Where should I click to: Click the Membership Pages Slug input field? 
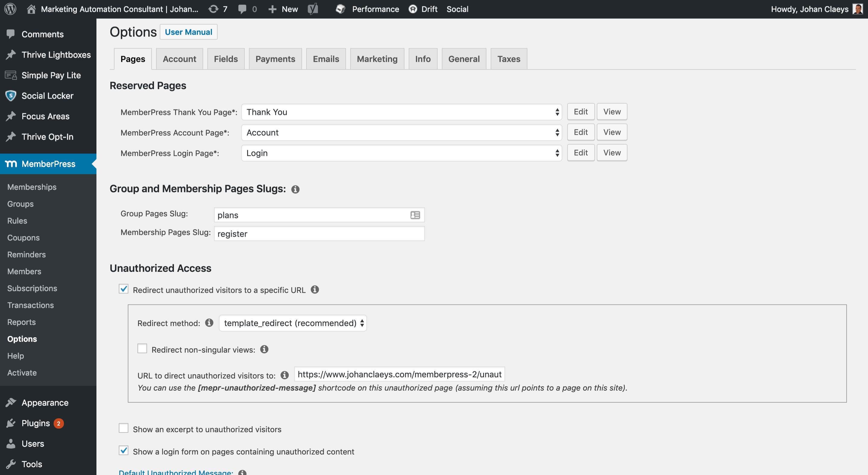click(x=319, y=233)
